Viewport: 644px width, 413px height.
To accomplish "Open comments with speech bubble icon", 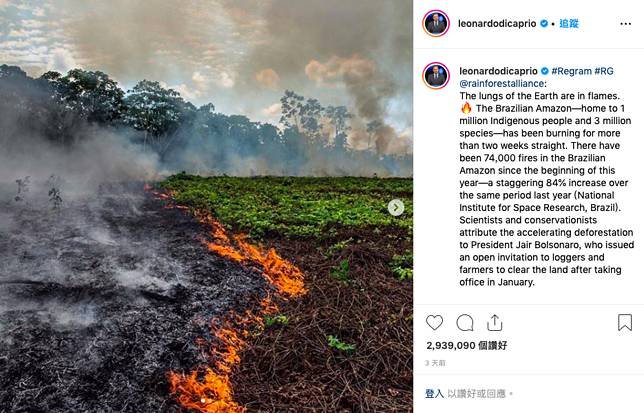I will tap(465, 323).
